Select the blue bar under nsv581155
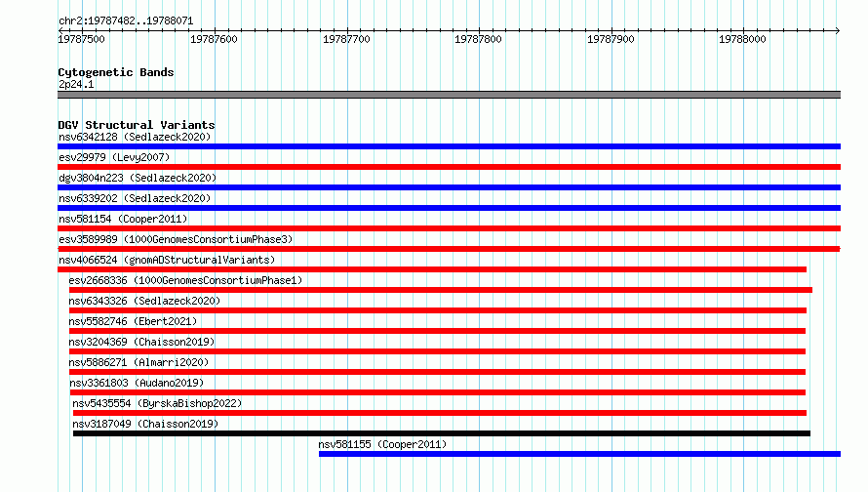The width and height of the screenshot is (868, 492). 579,454
